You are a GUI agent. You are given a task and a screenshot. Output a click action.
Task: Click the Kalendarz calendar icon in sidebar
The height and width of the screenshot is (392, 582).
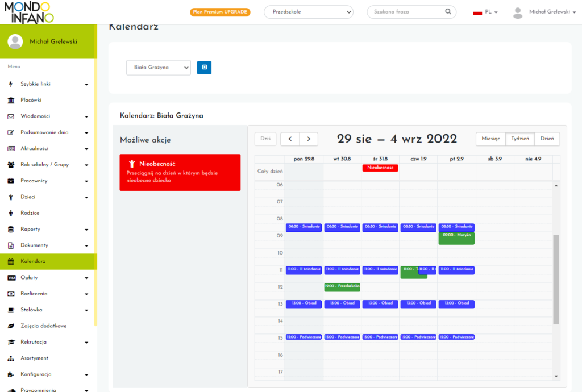click(x=11, y=261)
